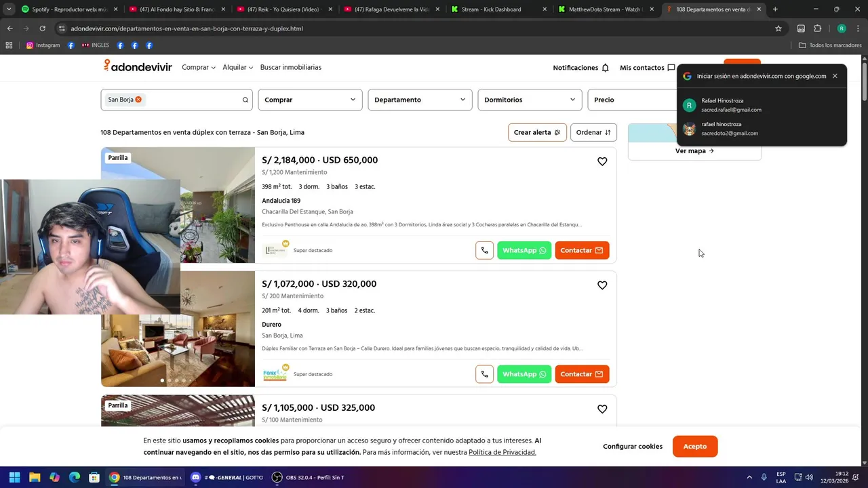Reload the page

pyautogui.click(x=42, y=28)
